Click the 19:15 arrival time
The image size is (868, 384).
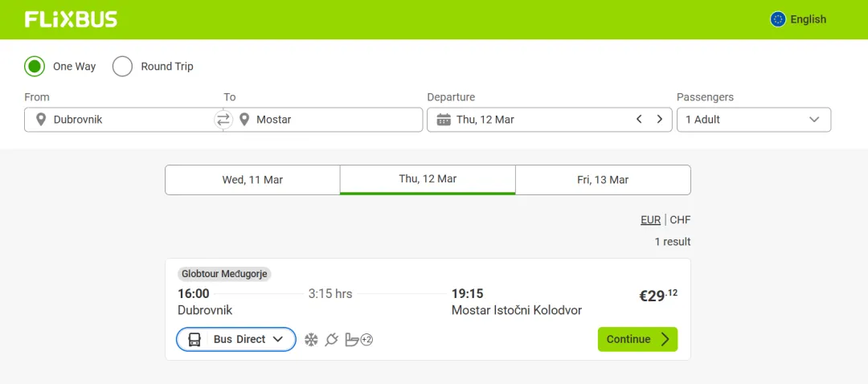(467, 294)
